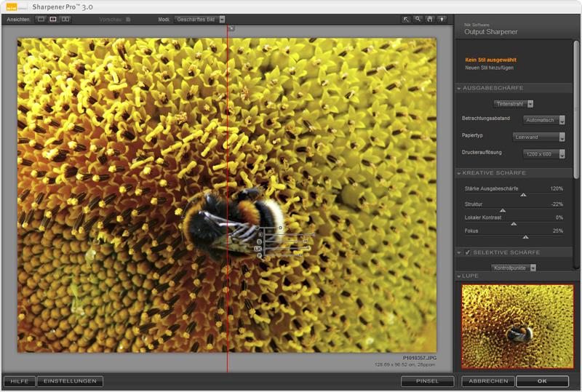Collapse the Ausgabeschärfe section header
The width and height of the screenshot is (582, 392).
pyautogui.click(x=459, y=88)
